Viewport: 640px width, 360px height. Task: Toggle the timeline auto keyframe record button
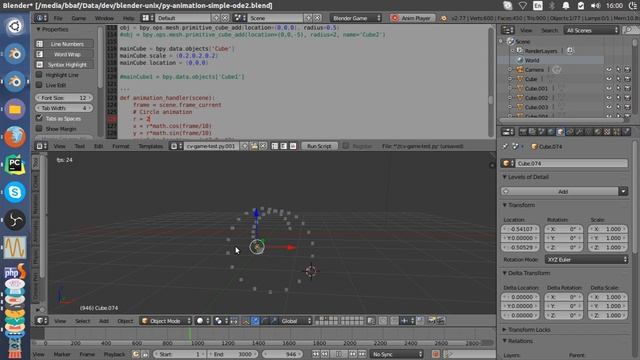(x=436, y=354)
